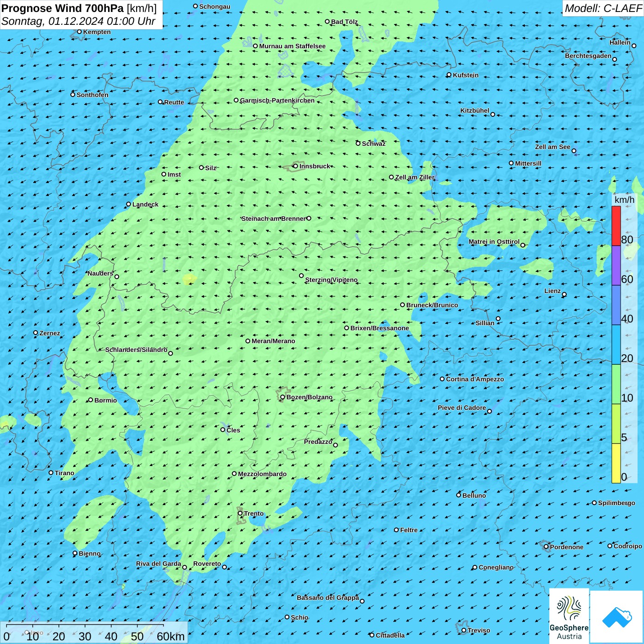The height and width of the screenshot is (644, 644).
Task: Click the Pieve di Cadore label
Action: click(x=462, y=408)
